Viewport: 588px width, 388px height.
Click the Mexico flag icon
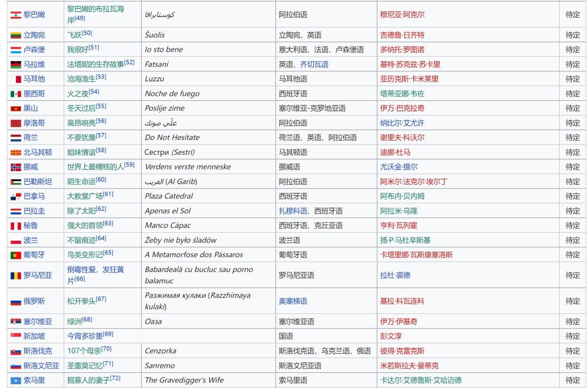[x=16, y=94]
